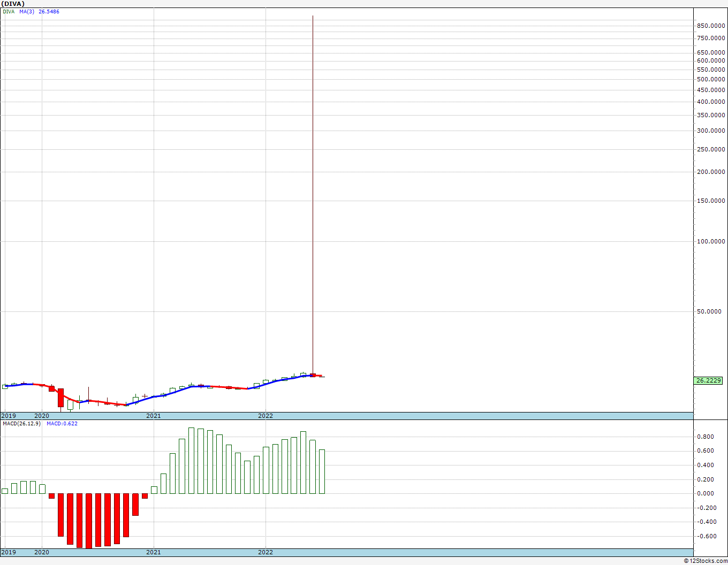Click the 0.000 MACD axis label
Screen dimensions: 728x565
(706, 493)
